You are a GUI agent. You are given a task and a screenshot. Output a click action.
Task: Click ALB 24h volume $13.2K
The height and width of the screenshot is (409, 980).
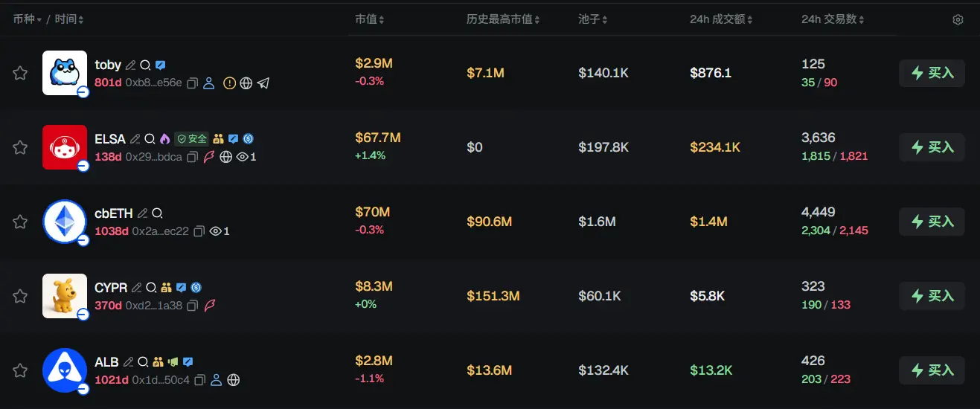[x=711, y=370]
